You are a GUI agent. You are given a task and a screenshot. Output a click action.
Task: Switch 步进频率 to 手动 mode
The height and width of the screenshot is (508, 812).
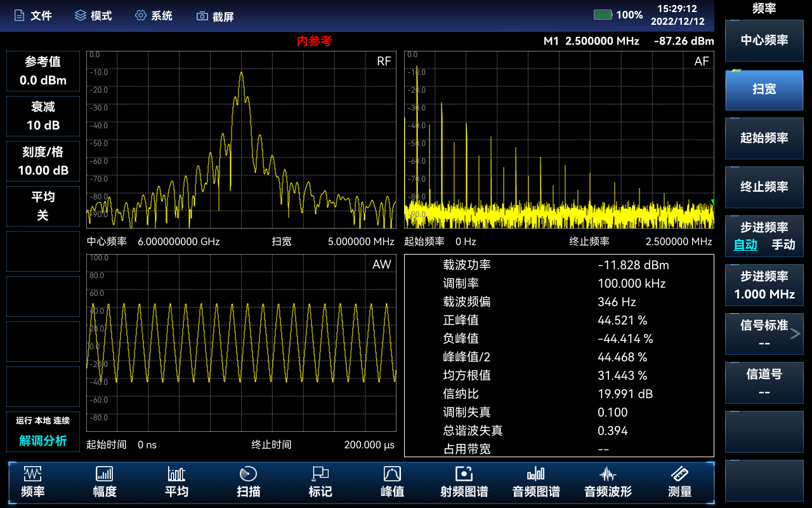tap(783, 245)
